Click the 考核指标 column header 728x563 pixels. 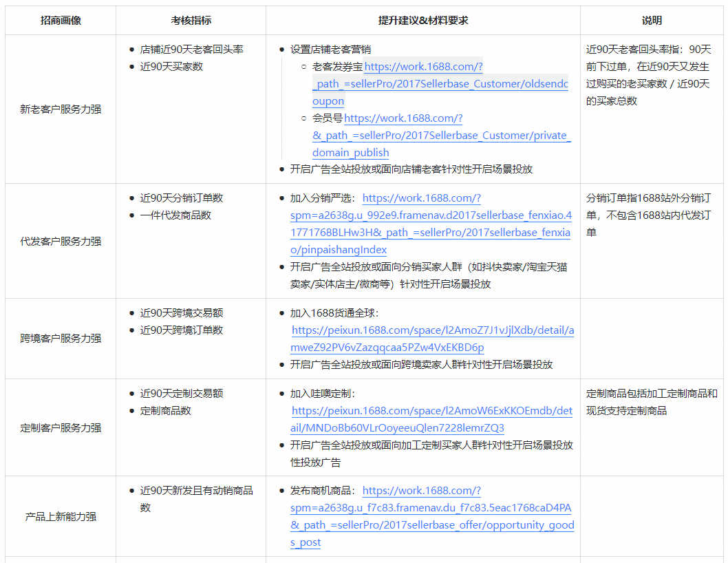(191, 21)
